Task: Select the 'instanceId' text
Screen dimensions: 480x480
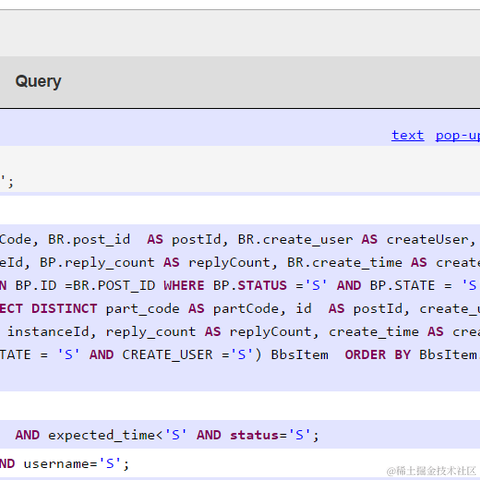Action: (x=48, y=332)
